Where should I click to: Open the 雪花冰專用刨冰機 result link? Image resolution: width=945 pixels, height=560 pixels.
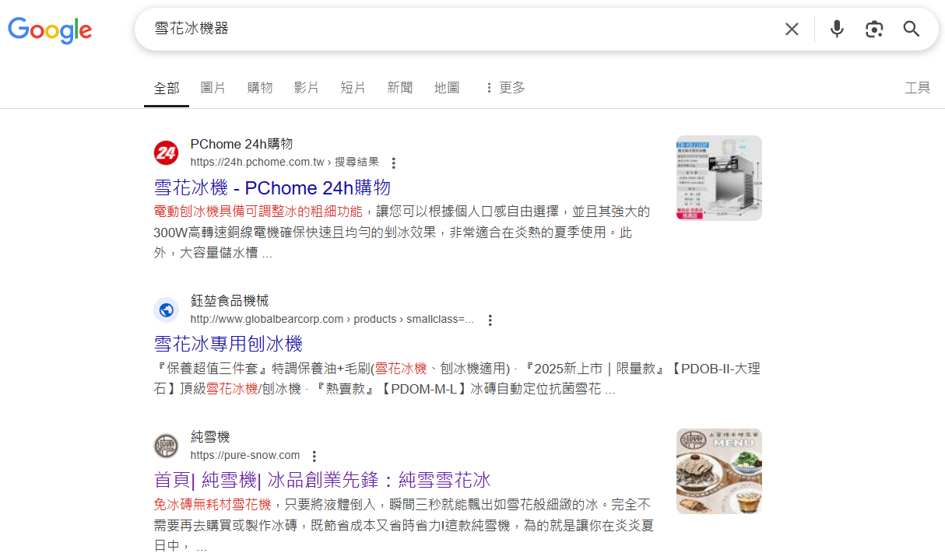(x=228, y=344)
